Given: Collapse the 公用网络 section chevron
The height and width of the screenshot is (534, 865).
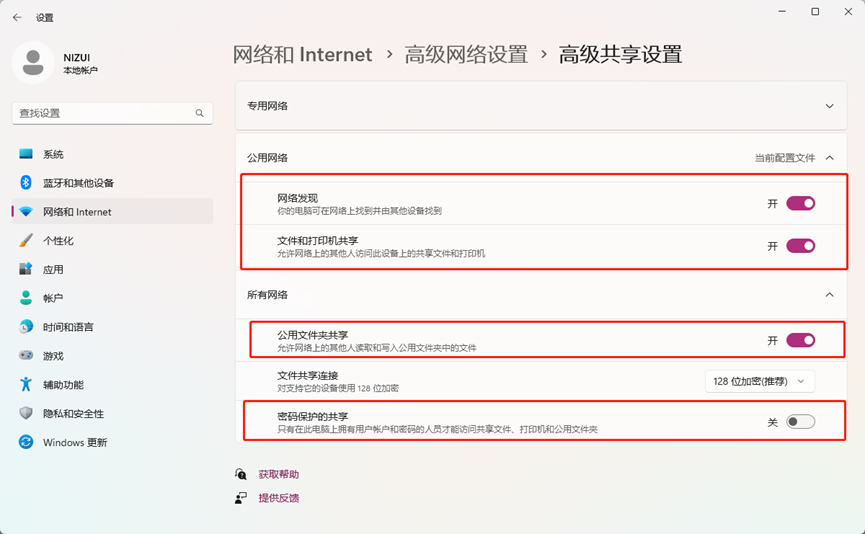Looking at the screenshot, I should click(829, 158).
